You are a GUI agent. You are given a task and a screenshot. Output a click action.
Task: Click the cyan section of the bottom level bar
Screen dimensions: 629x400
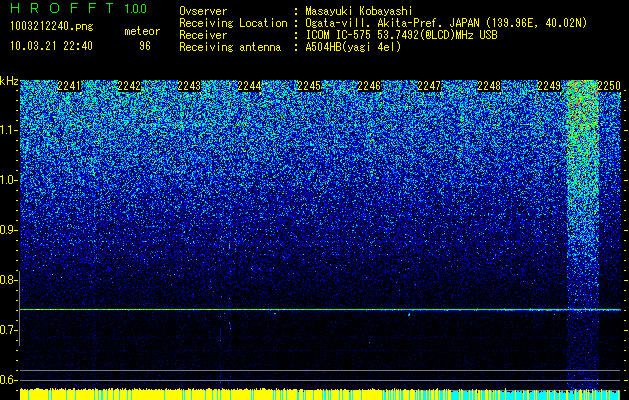(x=538, y=395)
